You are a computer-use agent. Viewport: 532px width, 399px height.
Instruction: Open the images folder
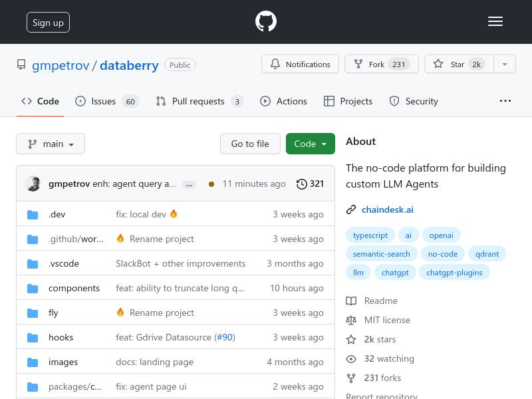(63, 362)
